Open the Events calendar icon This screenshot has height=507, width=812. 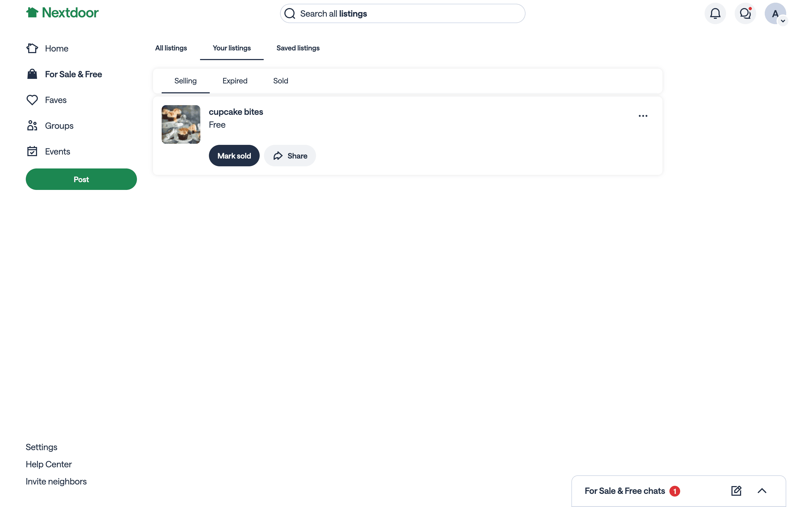click(x=32, y=151)
